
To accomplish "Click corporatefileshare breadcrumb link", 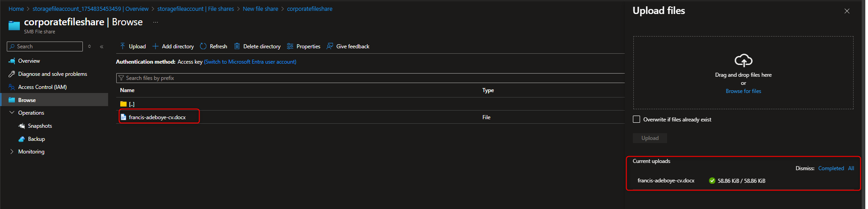I will (x=309, y=9).
